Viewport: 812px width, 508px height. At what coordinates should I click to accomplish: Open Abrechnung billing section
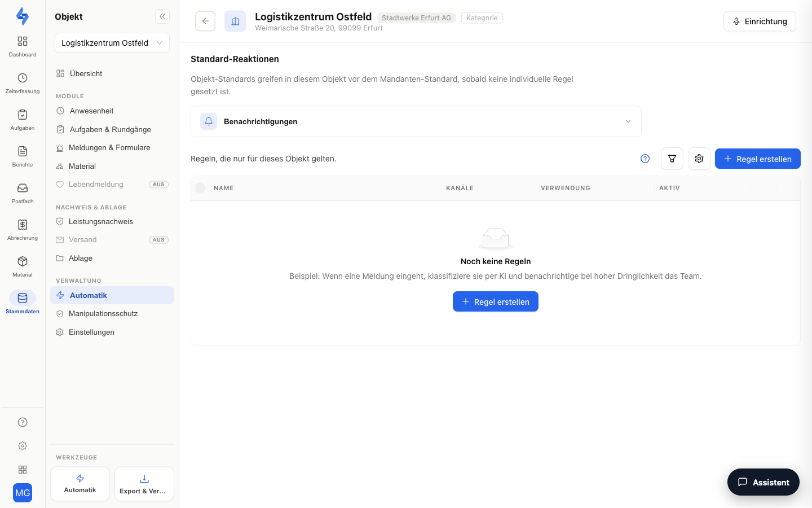coord(23,230)
